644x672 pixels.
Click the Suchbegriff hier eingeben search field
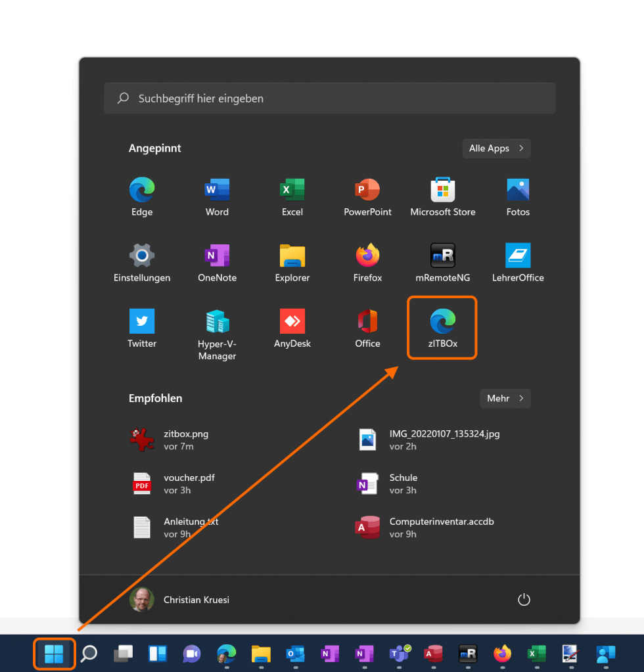[x=329, y=99]
